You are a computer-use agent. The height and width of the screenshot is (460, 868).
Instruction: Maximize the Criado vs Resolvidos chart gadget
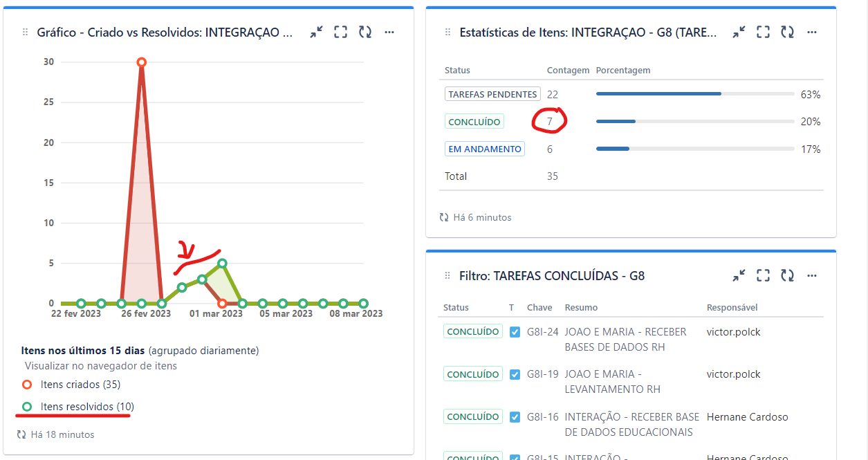tap(340, 32)
